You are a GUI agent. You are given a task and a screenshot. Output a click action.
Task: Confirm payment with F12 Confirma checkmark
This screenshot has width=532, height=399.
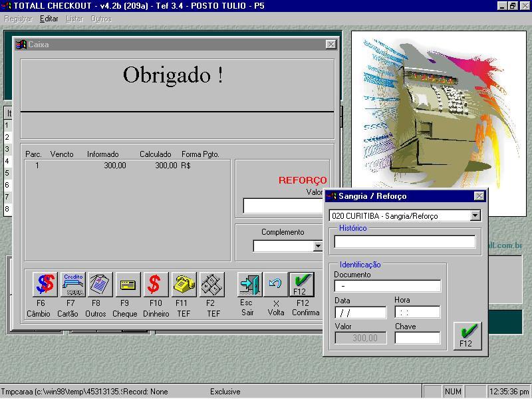coord(302,285)
